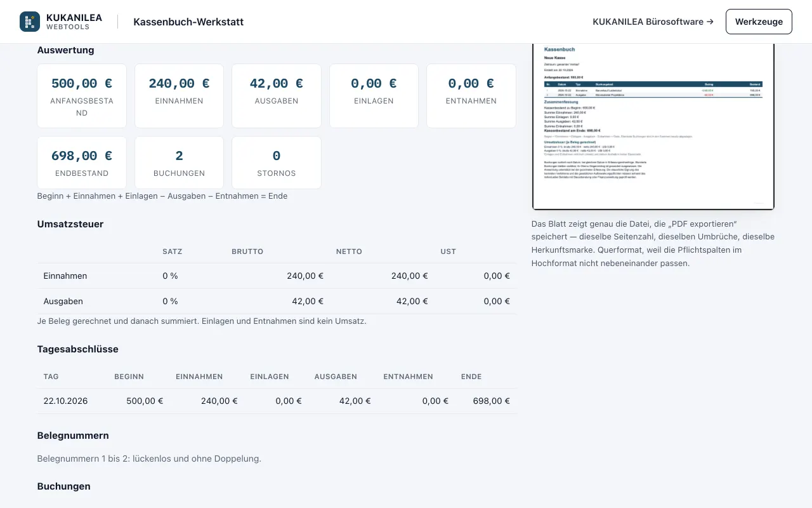812x508 pixels.
Task: Click Brutto 42,00 € in the Umsatzsteuer Ausgaben row
Action: [308, 302]
